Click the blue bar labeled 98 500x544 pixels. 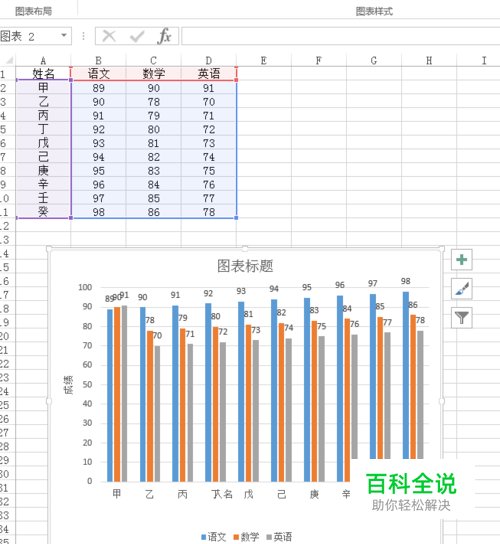[x=406, y=375]
